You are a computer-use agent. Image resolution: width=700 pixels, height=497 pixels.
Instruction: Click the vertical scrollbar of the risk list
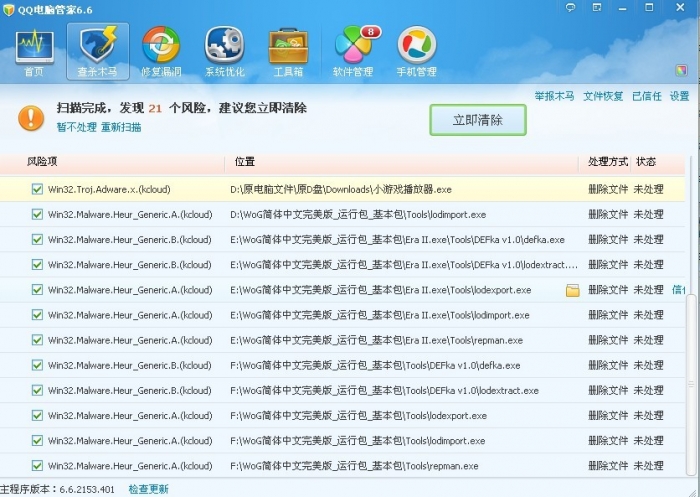[692, 384]
